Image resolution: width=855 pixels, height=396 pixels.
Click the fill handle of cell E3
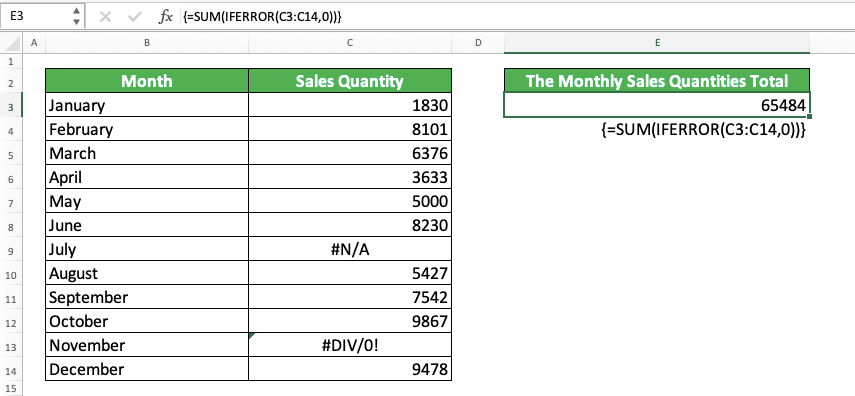pyautogui.click(x=810, y=116)
